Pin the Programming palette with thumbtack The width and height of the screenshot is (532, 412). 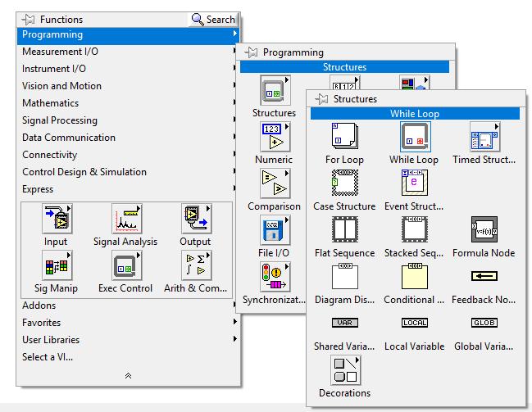(252, 52)
